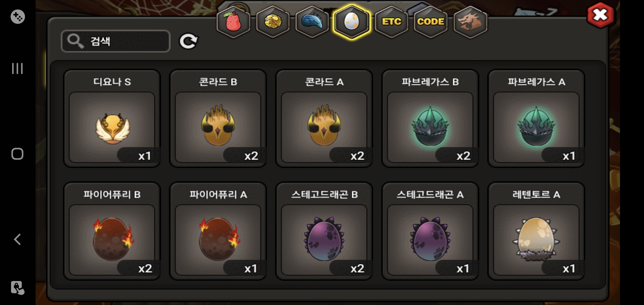The image size is (644, 305).
Task: Pick the 파이어퓨리 B flaming egg
Action: click(x=112, y=231)
